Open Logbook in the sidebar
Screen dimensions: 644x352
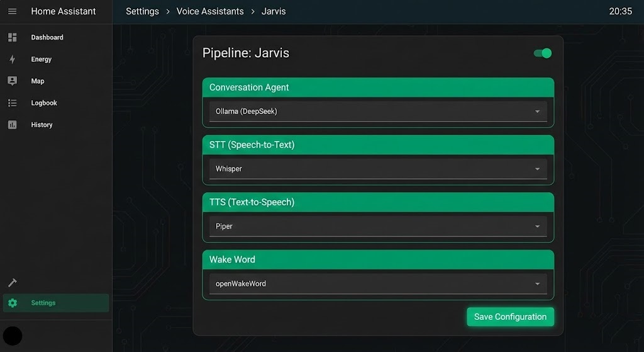[44, 103]
